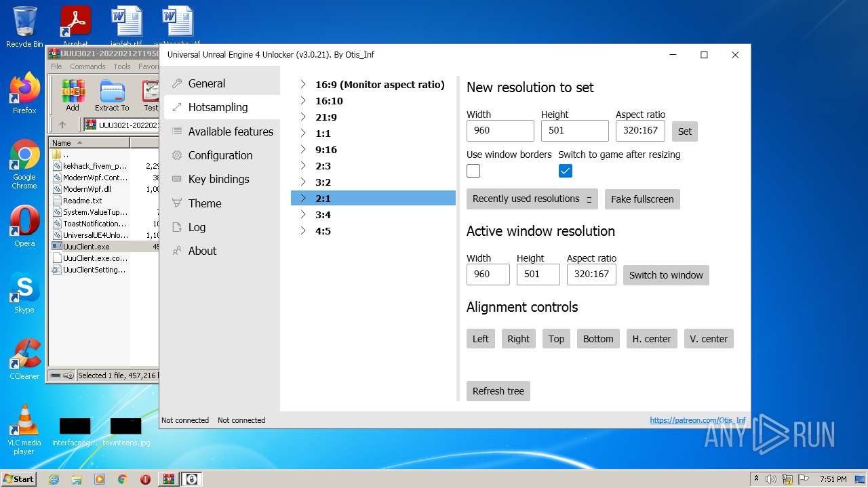Expand the 2:3 aspect ratio node

(303, 166)
